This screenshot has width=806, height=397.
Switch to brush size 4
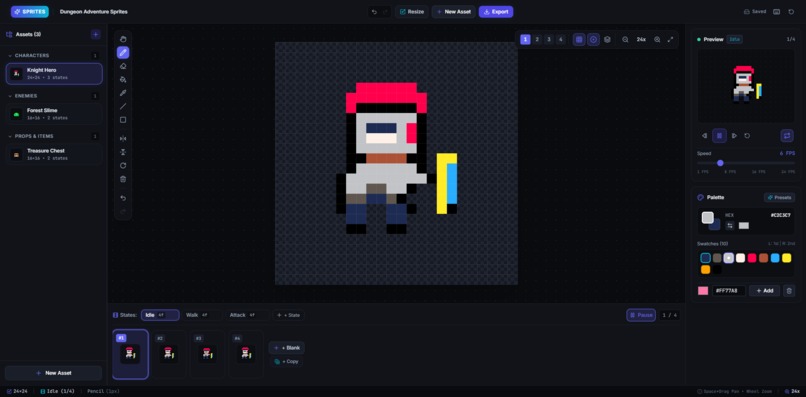click(561, 40)
